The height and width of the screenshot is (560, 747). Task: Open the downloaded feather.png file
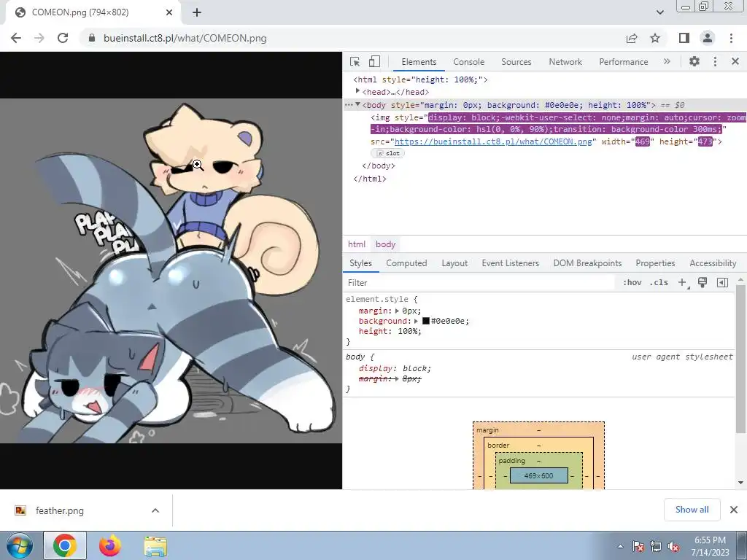coord(60,510)
